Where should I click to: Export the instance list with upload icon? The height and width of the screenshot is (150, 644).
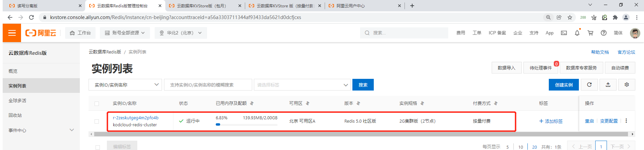[608, 85]
